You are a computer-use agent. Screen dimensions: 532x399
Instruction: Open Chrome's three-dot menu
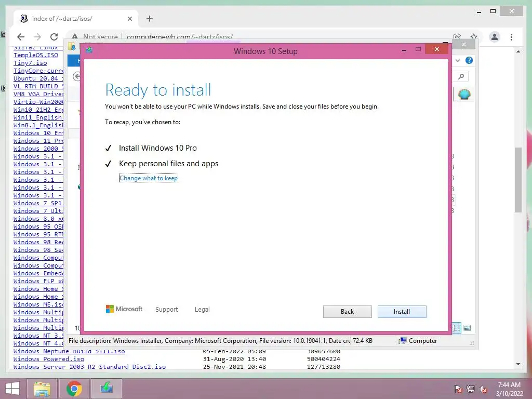coord(511,37)
